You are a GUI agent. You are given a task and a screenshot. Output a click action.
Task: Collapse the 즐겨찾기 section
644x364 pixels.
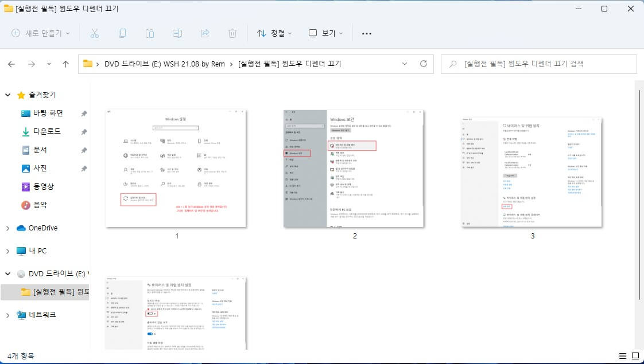pos(8,95)
